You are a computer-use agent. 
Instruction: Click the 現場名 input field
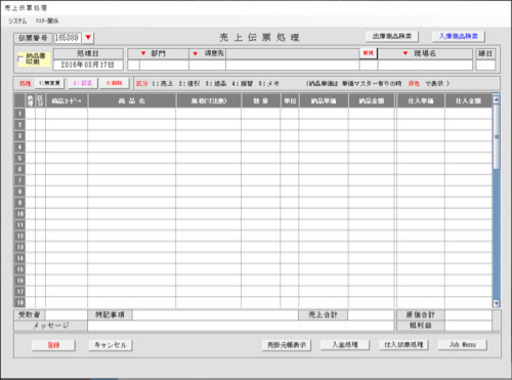point(425,65)
